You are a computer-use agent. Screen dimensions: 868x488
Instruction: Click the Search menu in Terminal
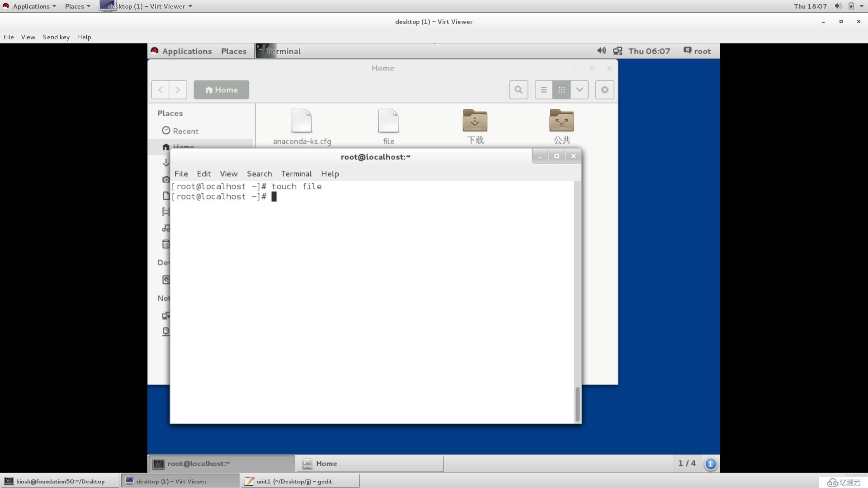pyautogui.click(x=259, y=174)
